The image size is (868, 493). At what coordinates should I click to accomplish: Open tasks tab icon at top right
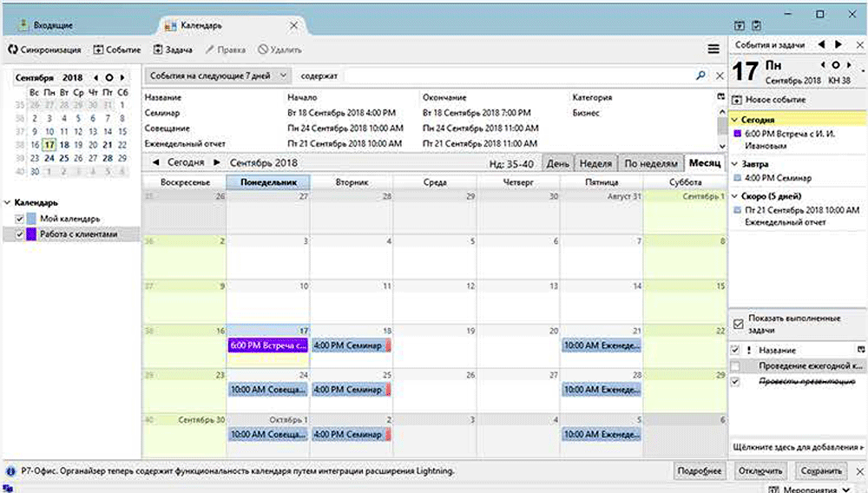[757, 25]
